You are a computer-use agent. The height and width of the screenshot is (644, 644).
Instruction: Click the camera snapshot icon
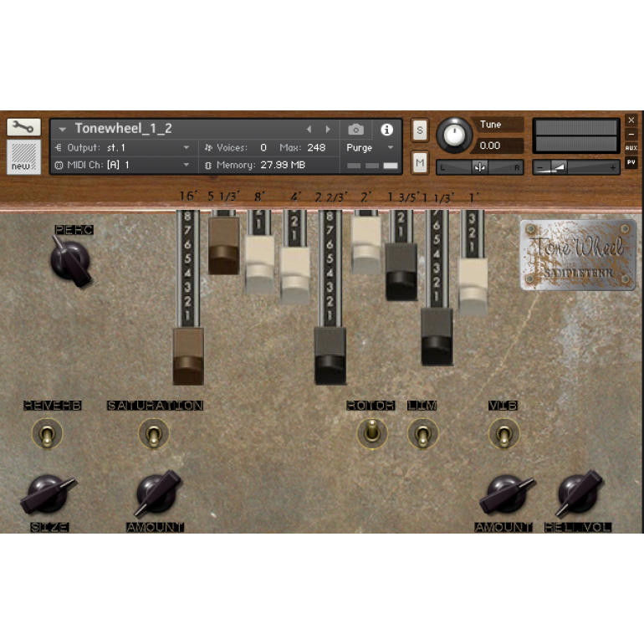(356, 130)
